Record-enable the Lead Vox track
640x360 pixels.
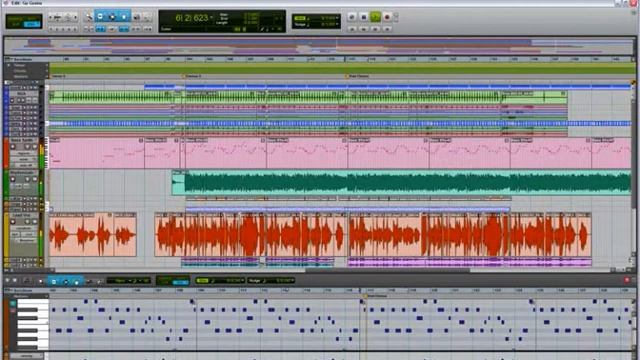[x=13, y=222]
